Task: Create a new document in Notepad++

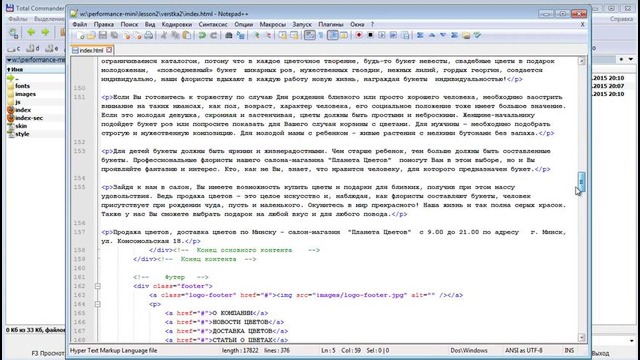Action: [81, 35]
